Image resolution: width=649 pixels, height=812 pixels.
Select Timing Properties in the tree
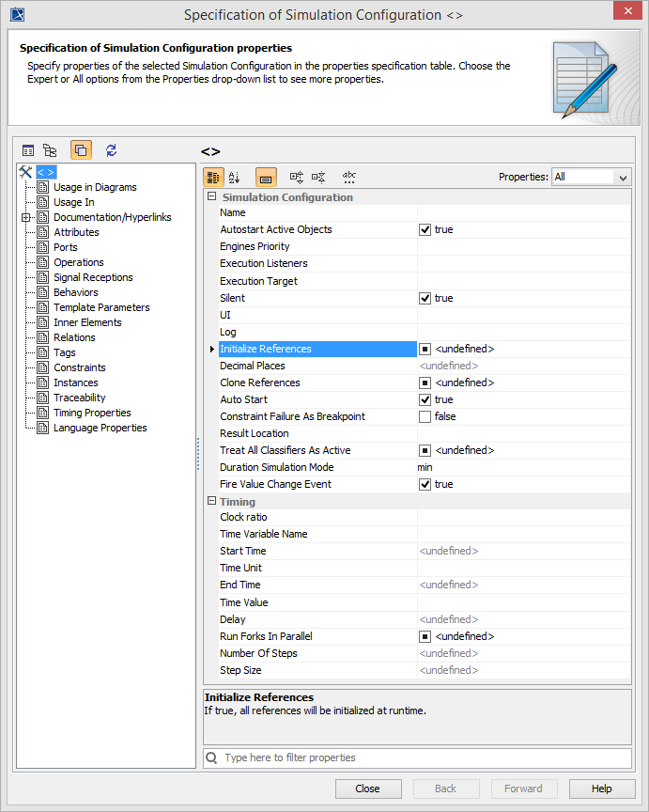[92, 413]
